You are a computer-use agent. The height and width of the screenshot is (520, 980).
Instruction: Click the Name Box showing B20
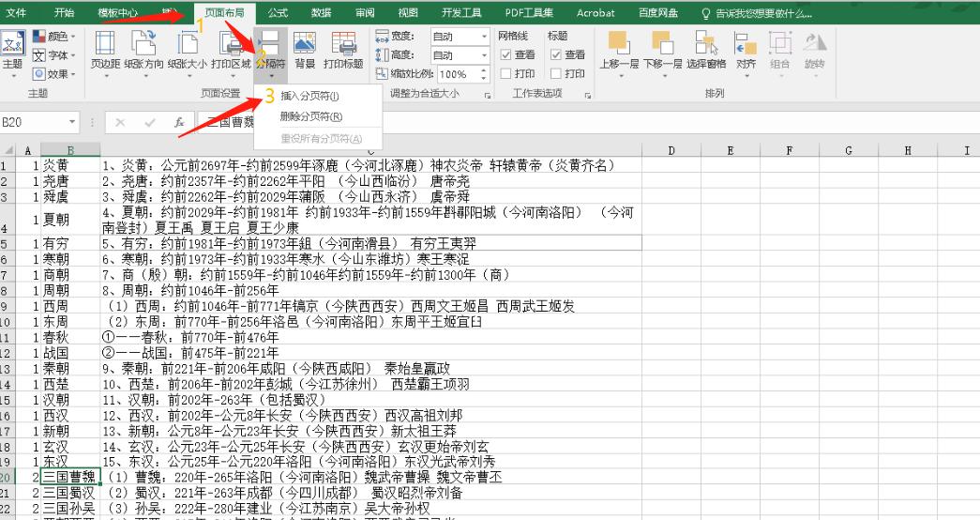point(35,122)
